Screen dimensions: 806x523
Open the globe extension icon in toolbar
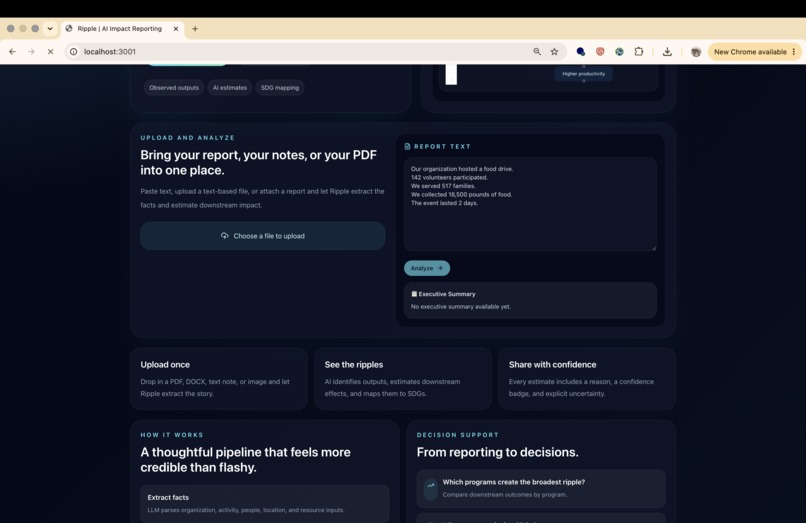(x=619, y=51)
